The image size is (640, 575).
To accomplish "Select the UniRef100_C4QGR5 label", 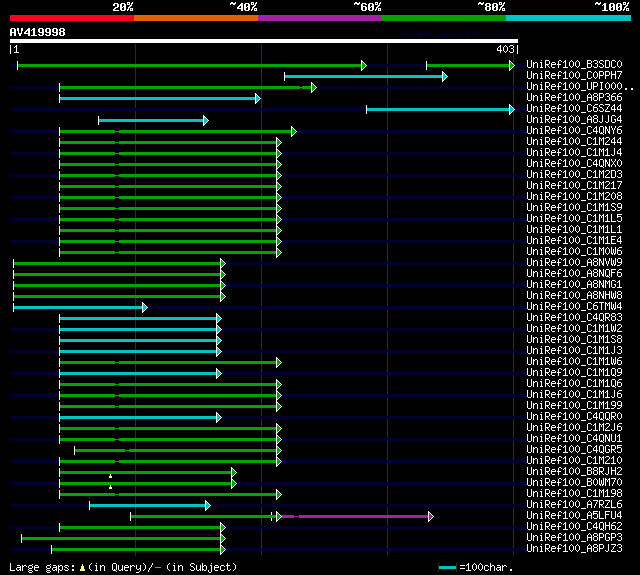I will pos(574,450).
